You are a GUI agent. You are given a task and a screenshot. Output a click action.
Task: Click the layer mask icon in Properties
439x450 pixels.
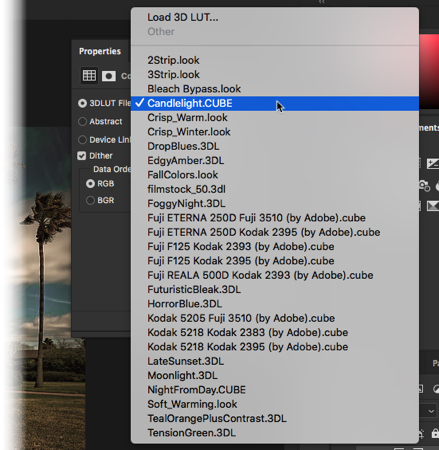(x=109, y=76)
